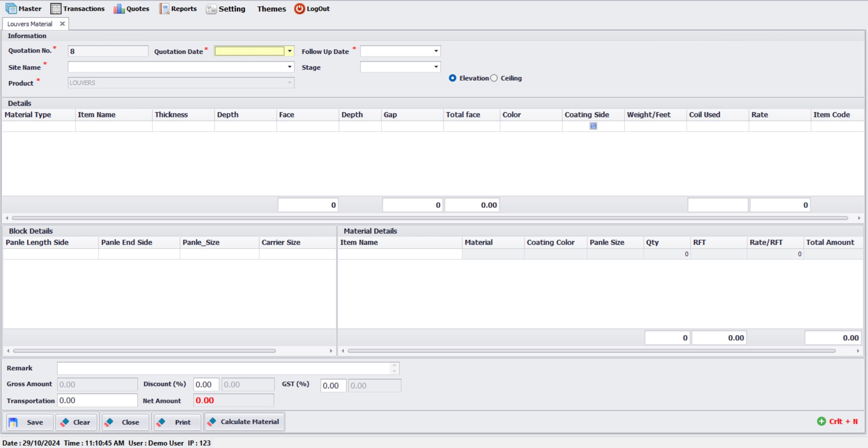Open the Reports menu
This screenshot has width=868, height=448.
[x=178, y=9]
